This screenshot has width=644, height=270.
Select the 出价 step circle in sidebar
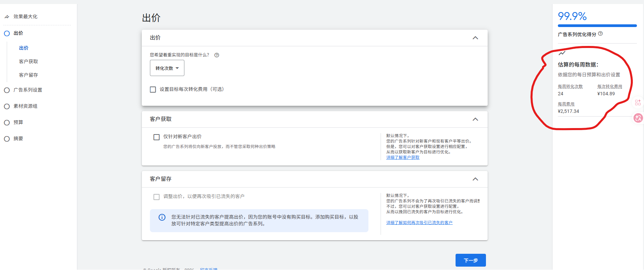point(7,33)
